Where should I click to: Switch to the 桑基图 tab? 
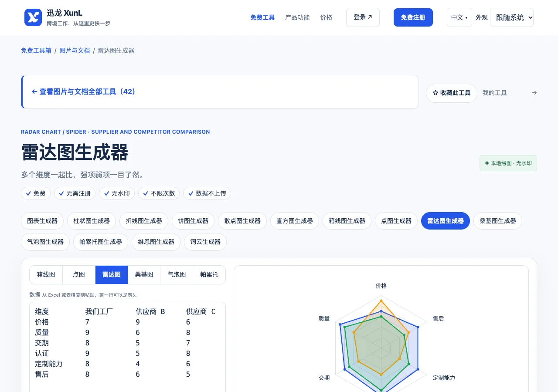click(x=144, y=275)
